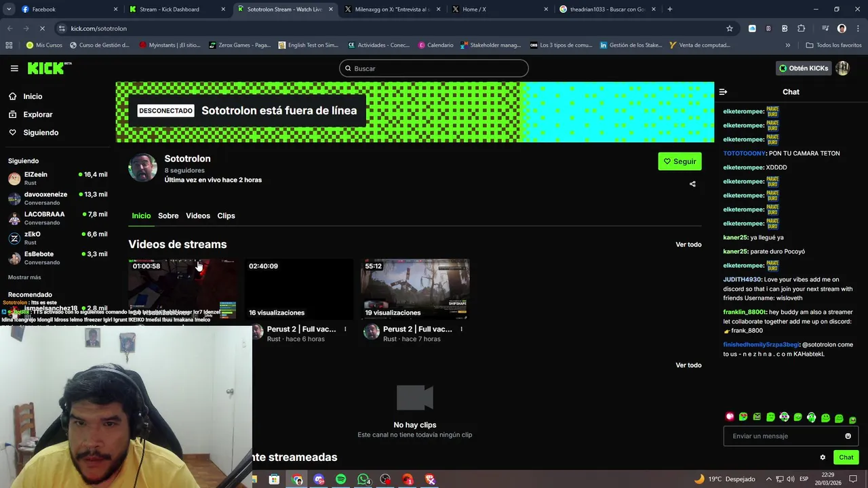Open Windows notification center

pos(853,479)
